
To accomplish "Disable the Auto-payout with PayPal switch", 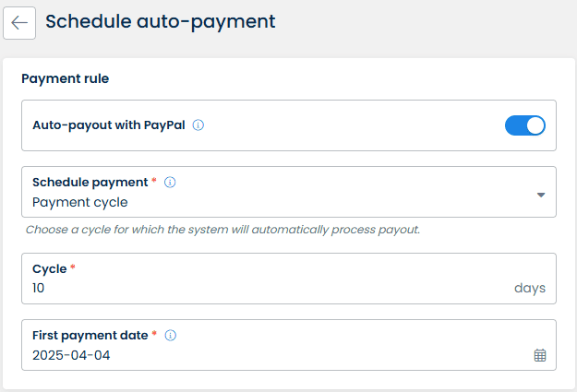I will click(x=525, y=125).
